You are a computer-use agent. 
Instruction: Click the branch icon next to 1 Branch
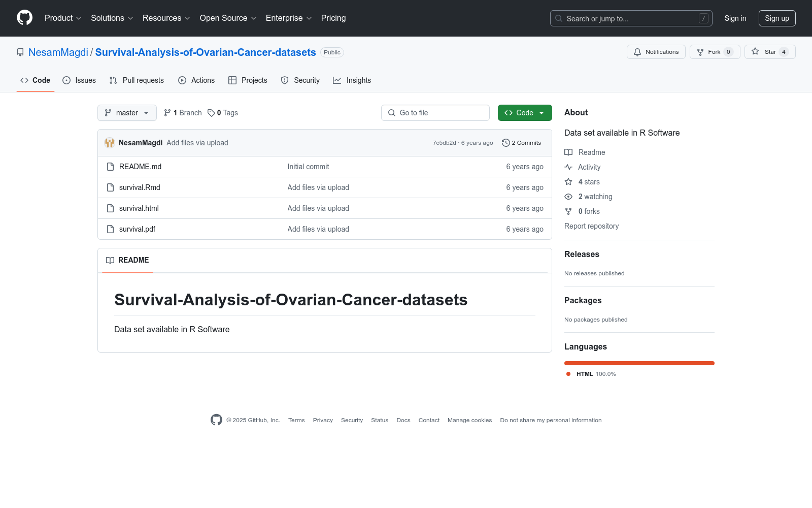(167, 113)
